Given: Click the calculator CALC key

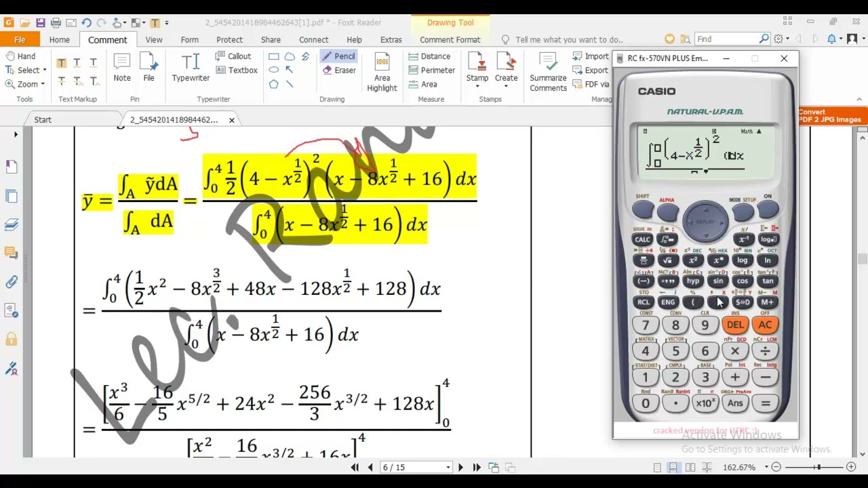Looking at the screenshot, I should click(x=642, y=239).
